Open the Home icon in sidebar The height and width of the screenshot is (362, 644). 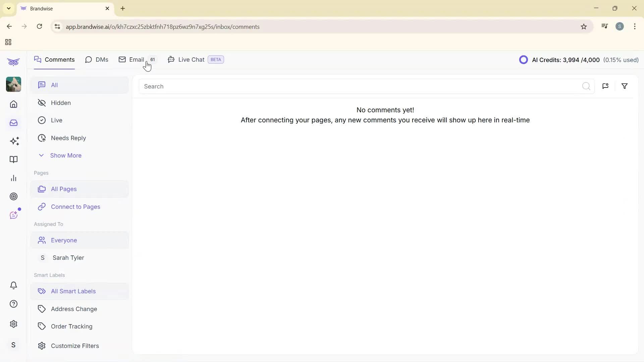13,104
